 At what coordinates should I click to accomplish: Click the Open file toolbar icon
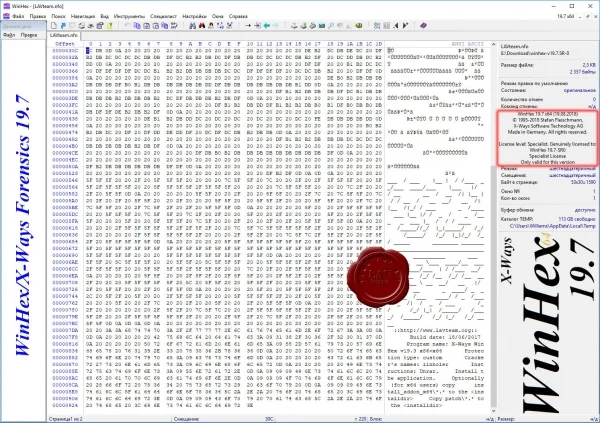click(x=63, y=26)
